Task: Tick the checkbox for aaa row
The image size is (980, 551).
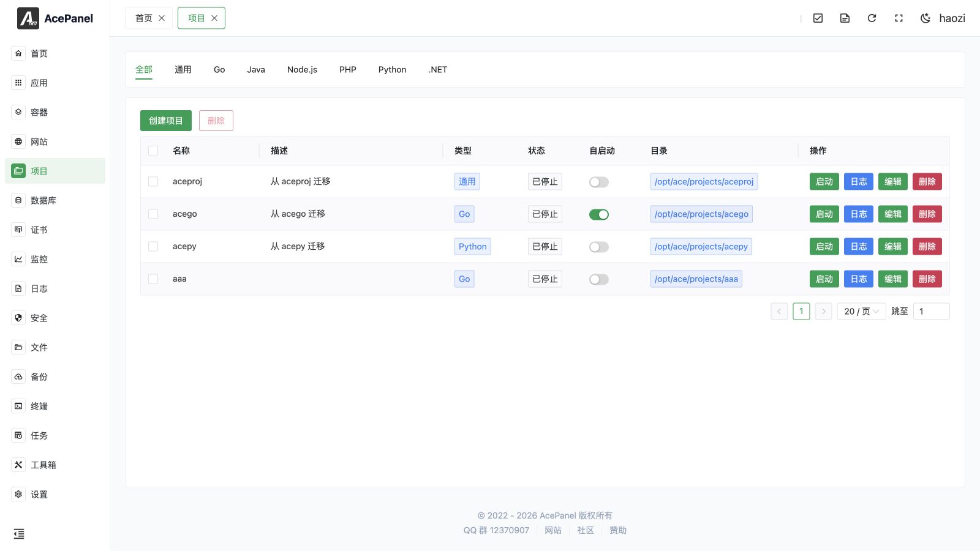Action: [x=153, y=279]
